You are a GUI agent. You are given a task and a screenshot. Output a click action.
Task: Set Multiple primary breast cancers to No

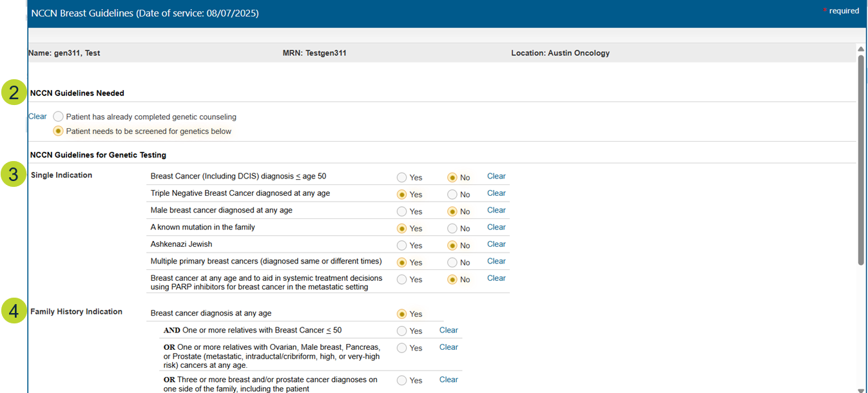point(452,263)
